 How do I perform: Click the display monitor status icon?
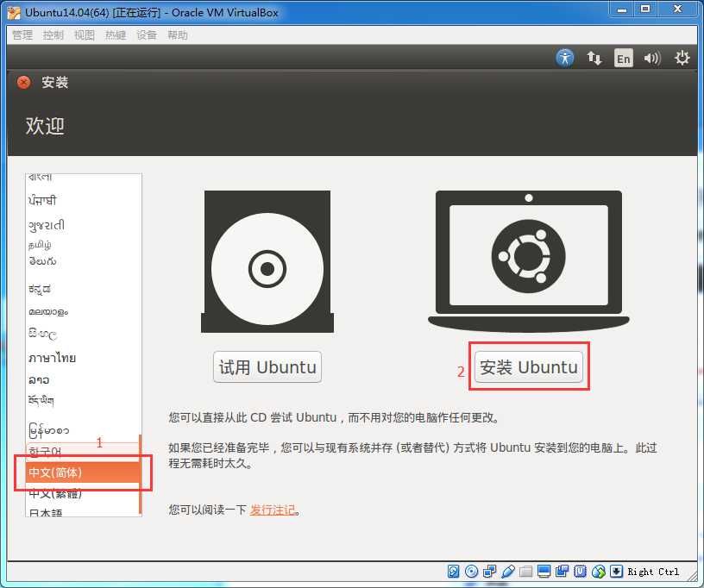544,571
